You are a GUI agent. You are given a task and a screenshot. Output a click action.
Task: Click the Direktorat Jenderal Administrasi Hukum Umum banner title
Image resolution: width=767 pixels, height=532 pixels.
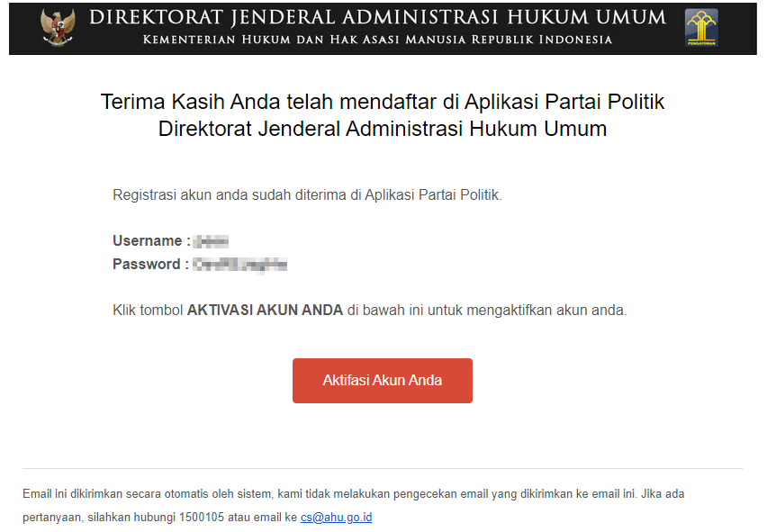click(377, 17)
